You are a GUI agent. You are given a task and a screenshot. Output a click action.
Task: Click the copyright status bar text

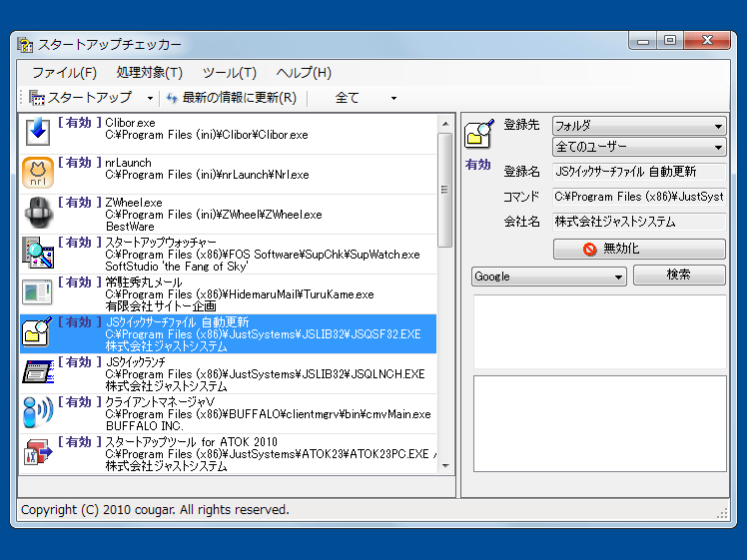click(x=156, y=510)
